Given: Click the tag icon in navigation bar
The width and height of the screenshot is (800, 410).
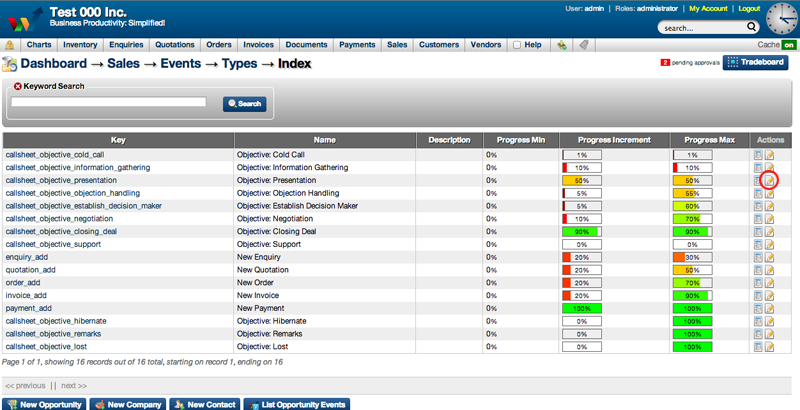Looking at the screenshot, I should coord(583,45).
